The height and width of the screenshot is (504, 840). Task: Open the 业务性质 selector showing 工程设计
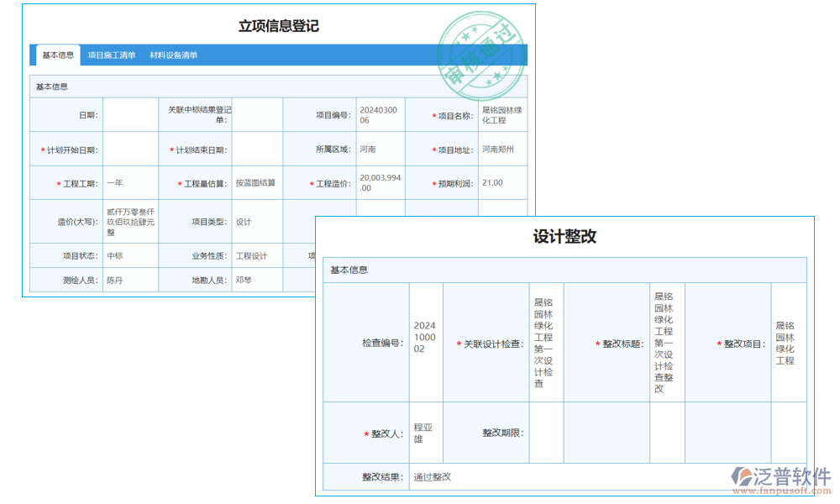pos(255,255)
